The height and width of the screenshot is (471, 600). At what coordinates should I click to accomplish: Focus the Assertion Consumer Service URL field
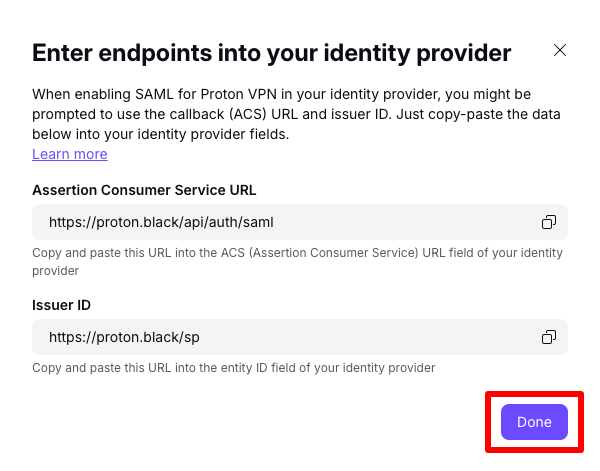pyautogui.click(x=300, y=222)
